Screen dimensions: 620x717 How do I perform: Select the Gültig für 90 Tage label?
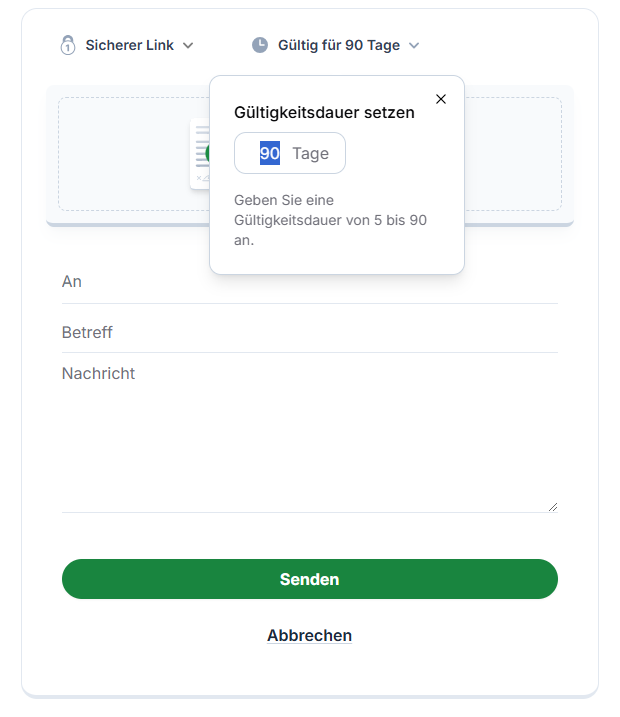click(x=339, y=45)
